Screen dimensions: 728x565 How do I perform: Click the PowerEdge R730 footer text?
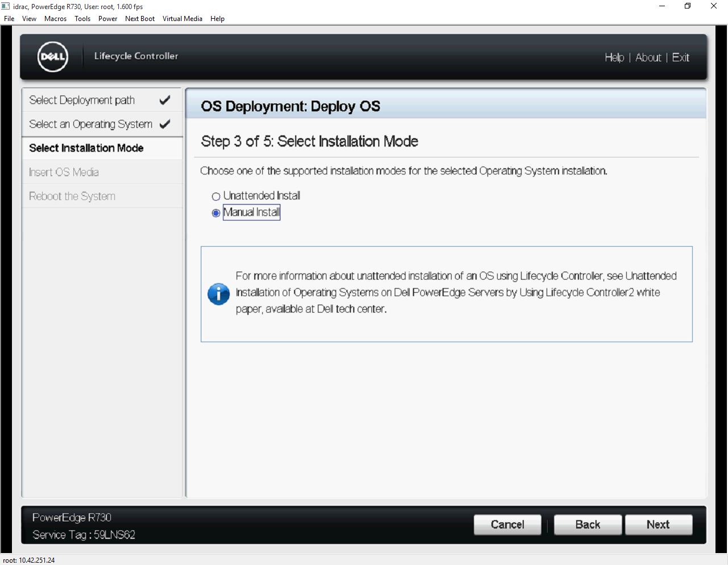click(72, 518)
